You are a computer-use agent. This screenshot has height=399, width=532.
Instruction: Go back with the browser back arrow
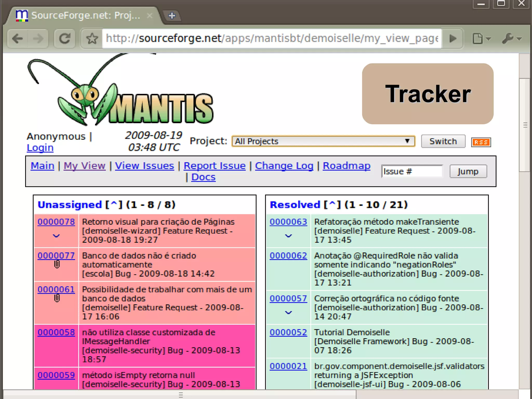click(x=18, y=39)
